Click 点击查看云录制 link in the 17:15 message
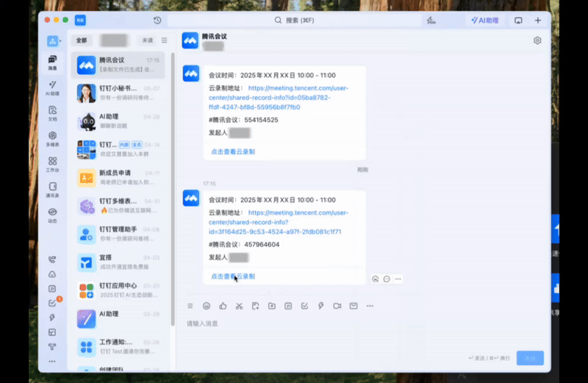Viewport: 588px width, 383px height. tap(233, 276)
